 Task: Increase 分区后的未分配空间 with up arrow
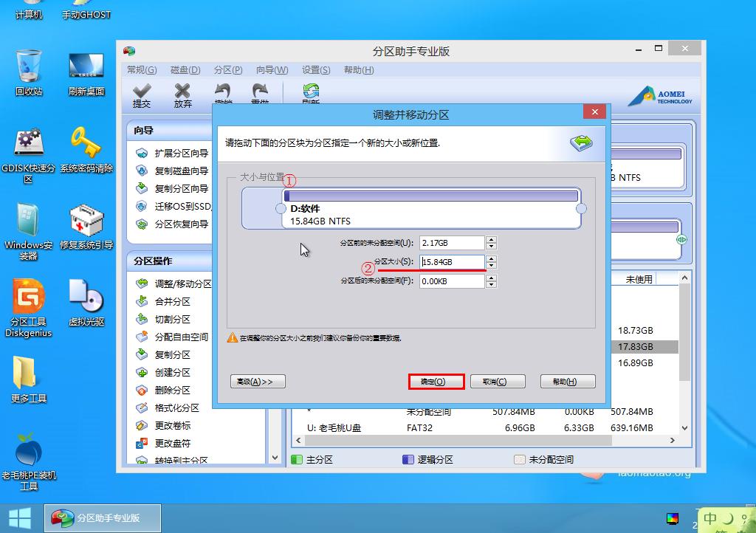coord(492,278)
